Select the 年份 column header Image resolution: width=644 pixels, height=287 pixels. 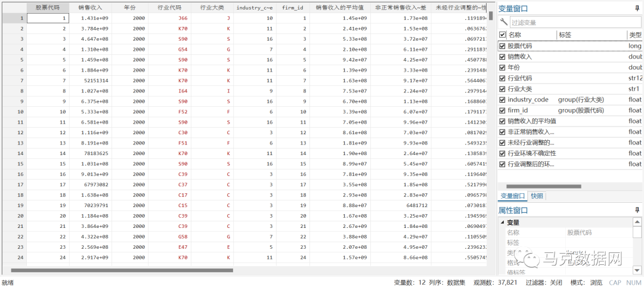(129, 7)
